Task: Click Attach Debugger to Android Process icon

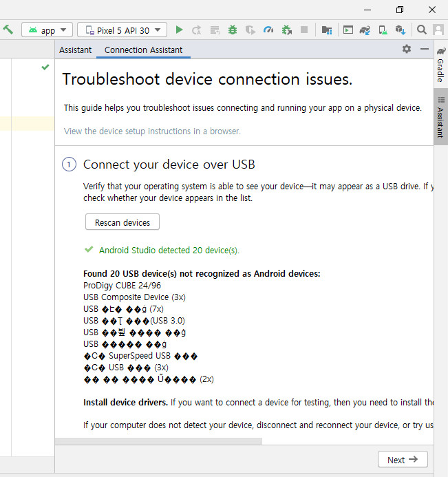Action: click(286, 30)
